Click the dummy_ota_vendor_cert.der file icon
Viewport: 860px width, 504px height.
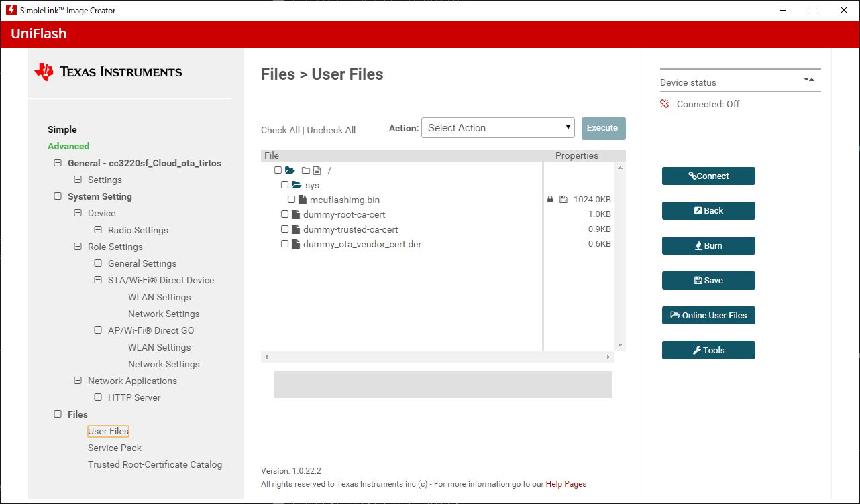click(x=295, y=244)
